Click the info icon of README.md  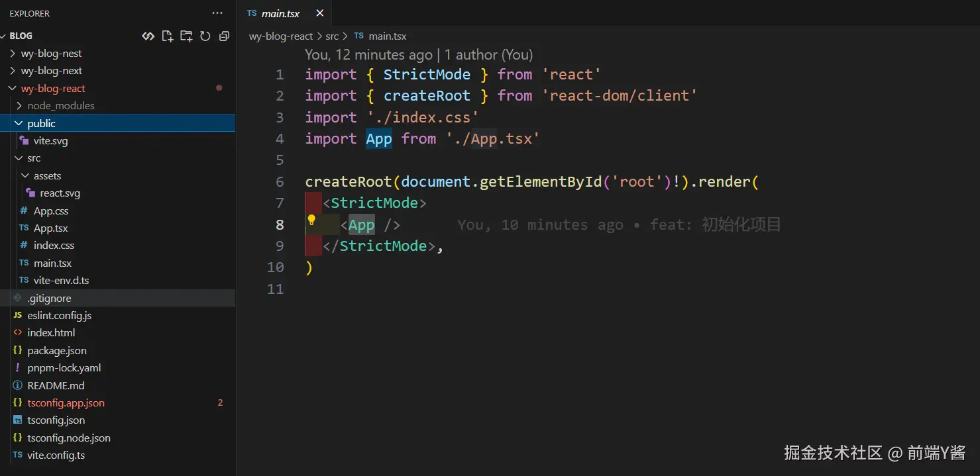click(x=17, y=385)
